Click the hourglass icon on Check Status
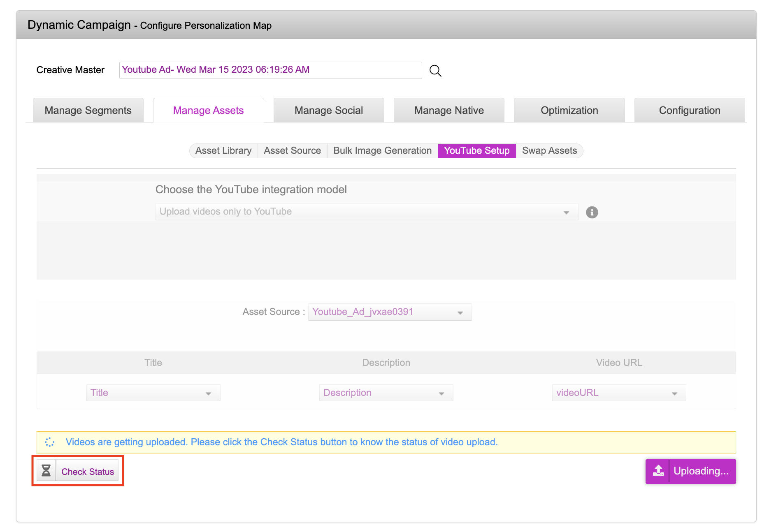This screenshot has width=776, height=532. point(46,471)
